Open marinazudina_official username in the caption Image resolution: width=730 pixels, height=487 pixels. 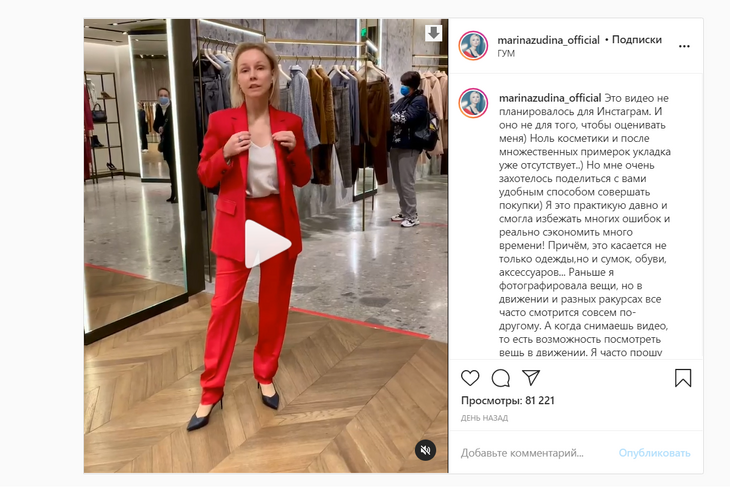point(550,98)
